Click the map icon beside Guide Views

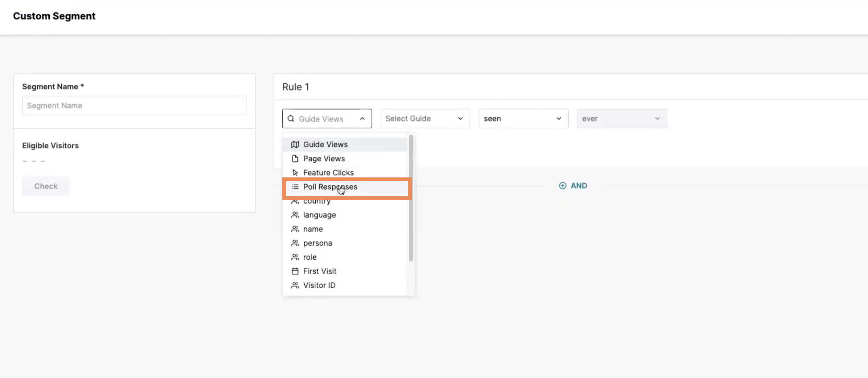[x=295, y=144]
